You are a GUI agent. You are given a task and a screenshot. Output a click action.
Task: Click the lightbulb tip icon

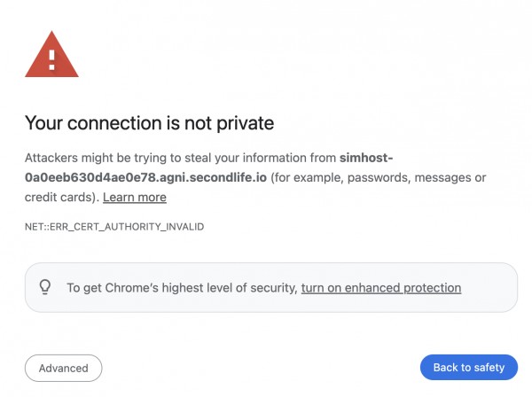click(46, 287)
